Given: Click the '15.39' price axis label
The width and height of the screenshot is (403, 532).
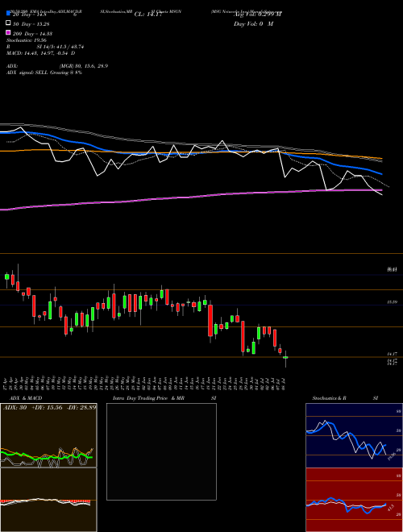Looking at the screenshot, I should tap(393, 301).
